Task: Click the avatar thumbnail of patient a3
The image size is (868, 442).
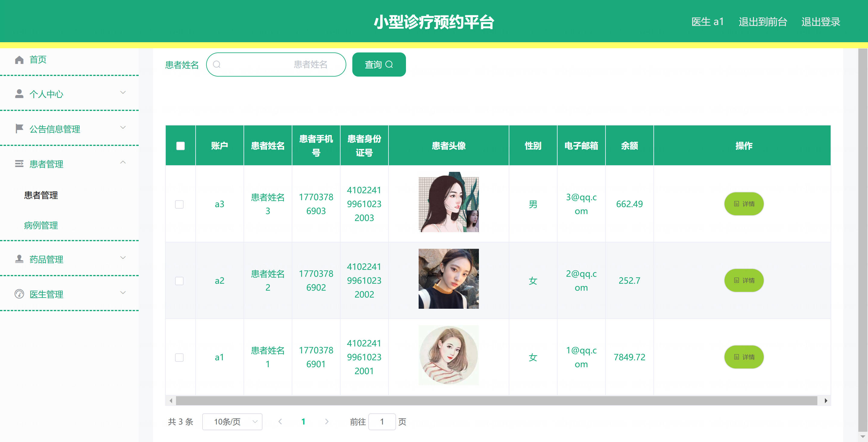Action: click(448, 202)
